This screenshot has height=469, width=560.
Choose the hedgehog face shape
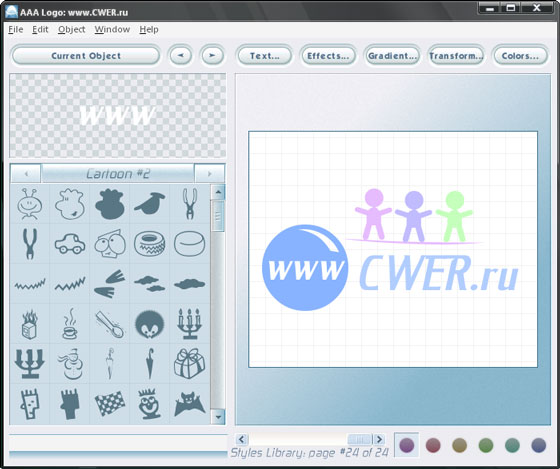click(x=150, y=324)
